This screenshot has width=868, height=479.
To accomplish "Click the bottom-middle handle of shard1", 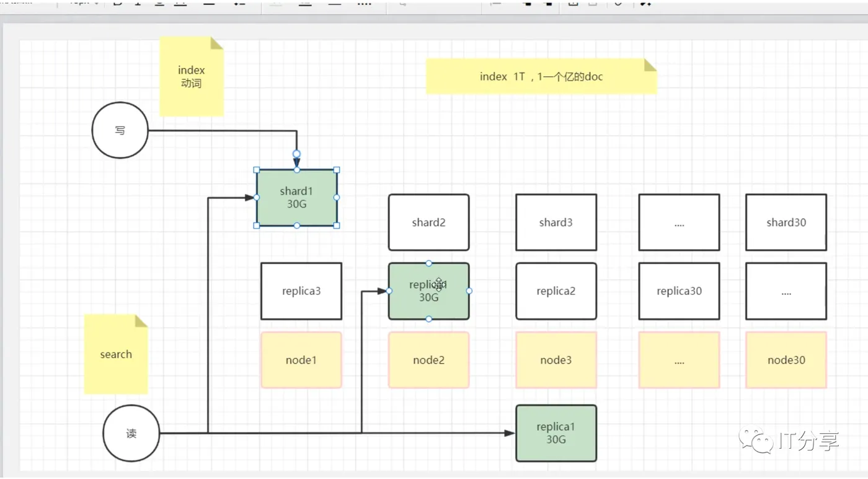I will [x=297, y=226].
